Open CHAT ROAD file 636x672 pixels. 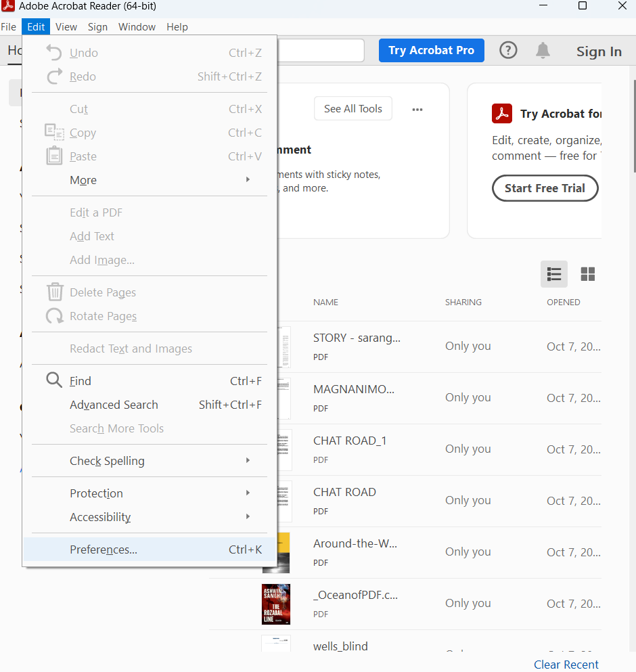tap(344, 492)
